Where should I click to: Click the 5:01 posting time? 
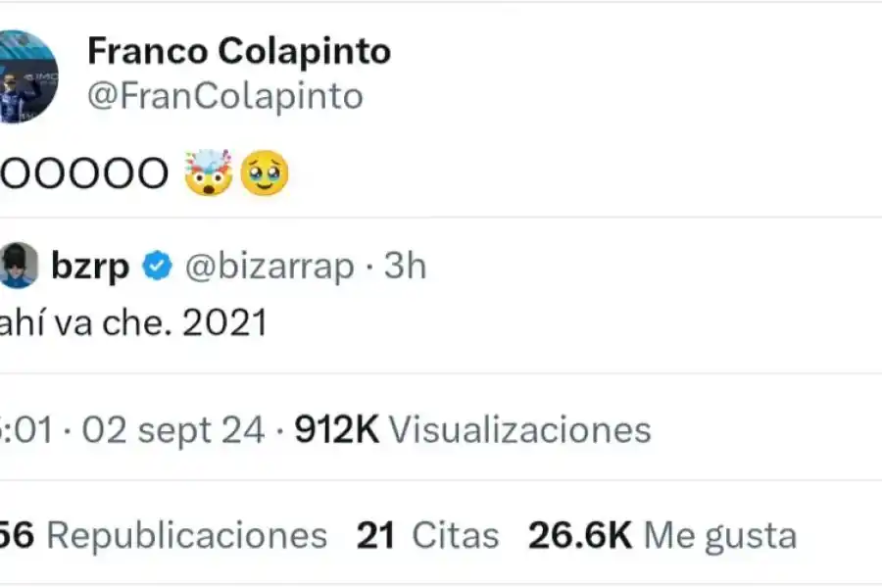(x=20, y=428)
